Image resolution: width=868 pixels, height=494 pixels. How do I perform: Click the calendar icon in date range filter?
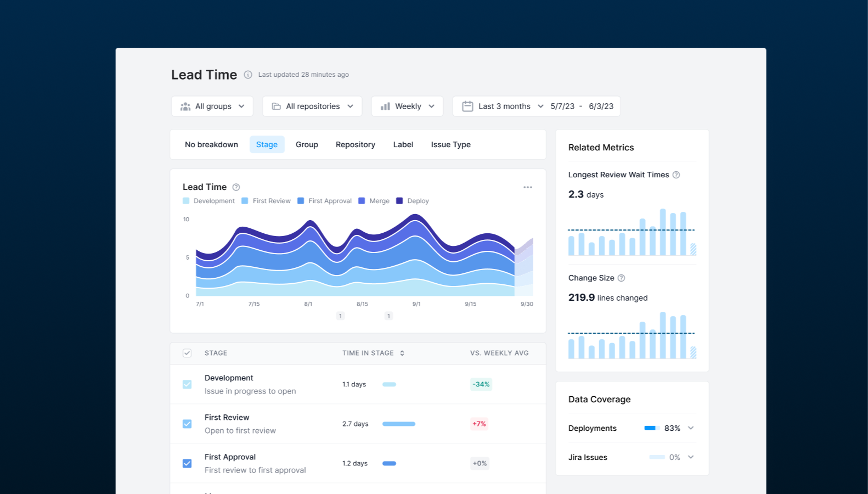(467, 106)
